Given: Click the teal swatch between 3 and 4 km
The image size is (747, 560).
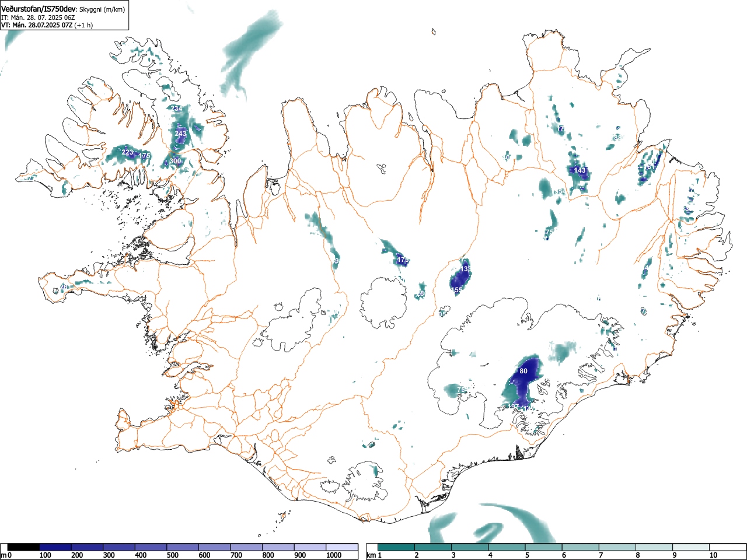Looking at the screenshot, I should pyautogui.click(x=470, y=547).
